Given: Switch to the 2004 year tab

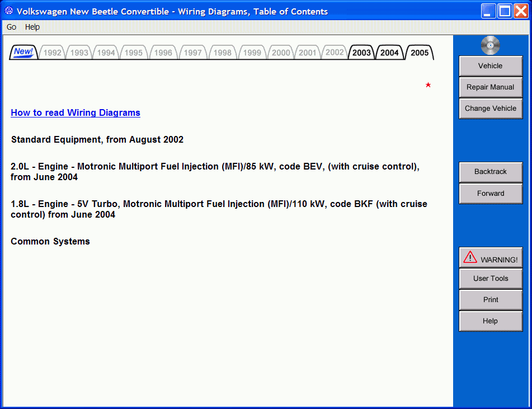Looking at the screenshot, I should coord(389,53).
